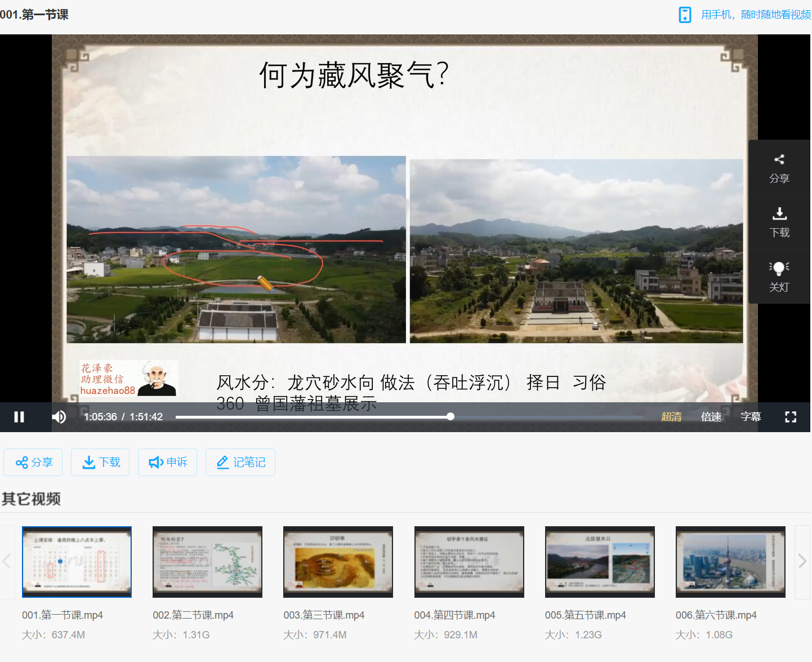Image resolution: width=812 pixels, height=662 pixels.
Task: Click the download icon in side panel
Action: pyautogui.click(x=779, y=214)
